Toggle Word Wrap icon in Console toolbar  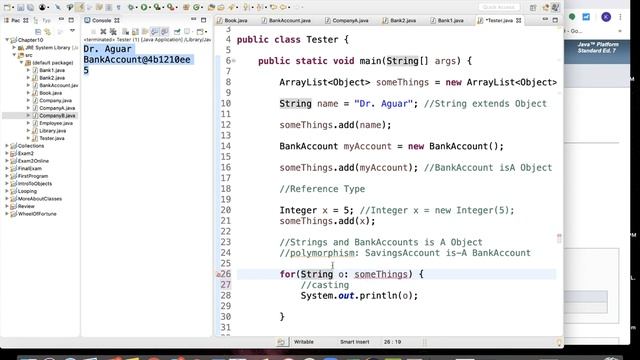pos(145,31)
